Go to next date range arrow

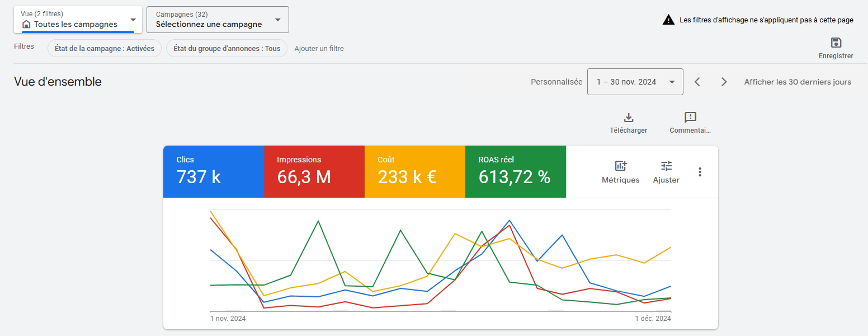[x=724, y=82]
